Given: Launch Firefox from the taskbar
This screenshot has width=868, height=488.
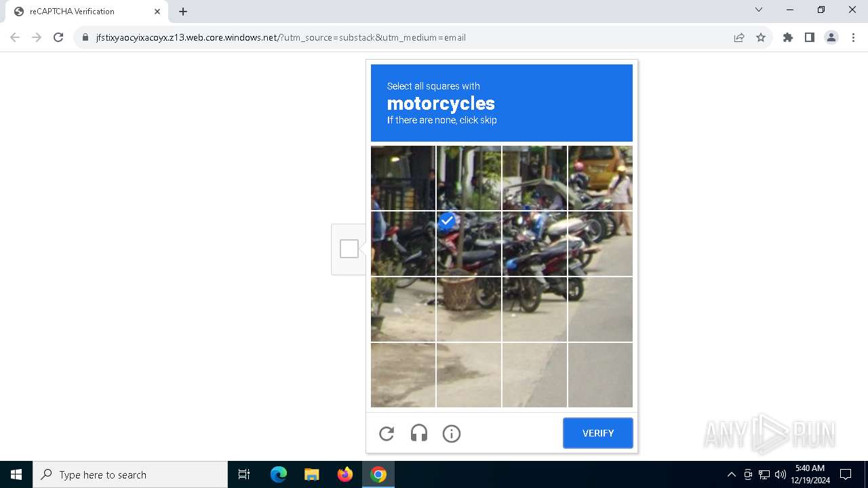Looking at the screenshot, I should [345, 474].
